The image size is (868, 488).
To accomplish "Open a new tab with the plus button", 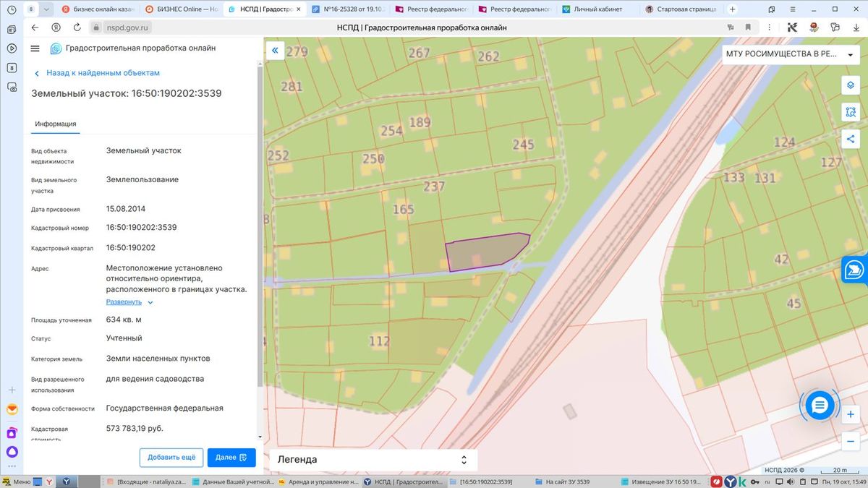I will pos(732,9).
